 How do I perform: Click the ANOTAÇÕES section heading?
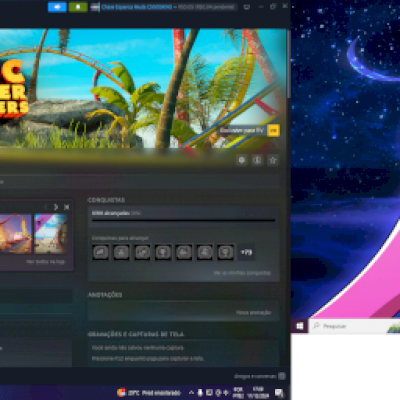[x=105, y=295]
